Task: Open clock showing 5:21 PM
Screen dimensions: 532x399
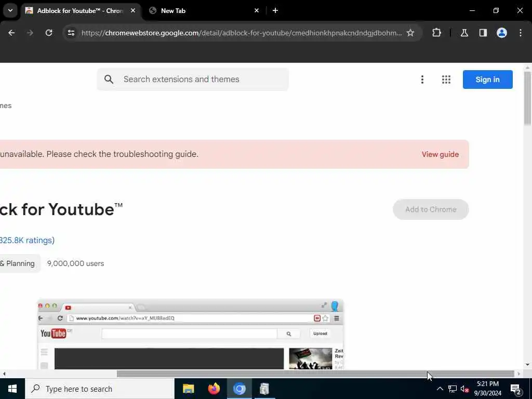Action: coord(487,389)
